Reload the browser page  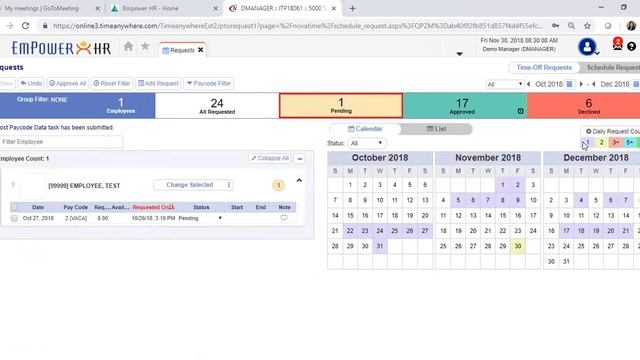[x=25, y=26]
